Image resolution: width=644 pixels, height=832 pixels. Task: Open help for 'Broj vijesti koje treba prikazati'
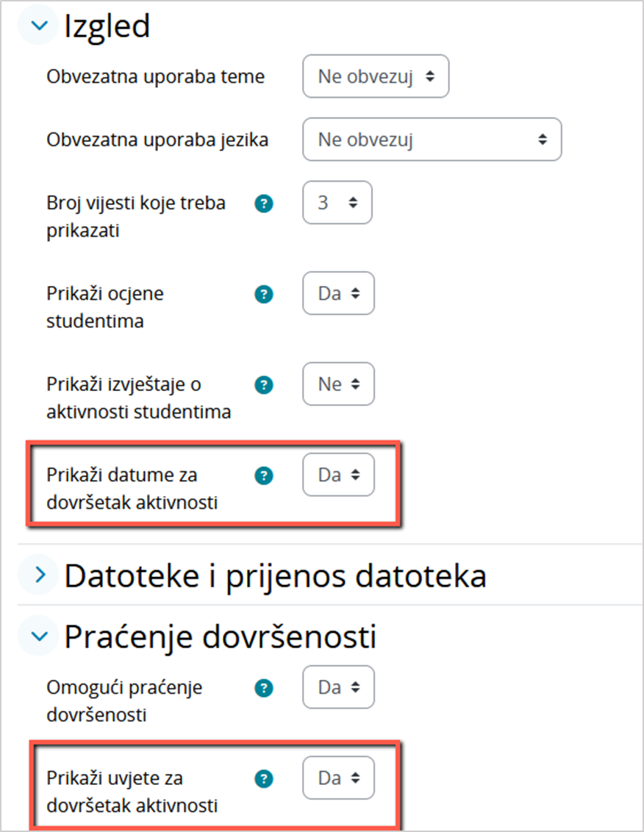click(x=263, y=204)
